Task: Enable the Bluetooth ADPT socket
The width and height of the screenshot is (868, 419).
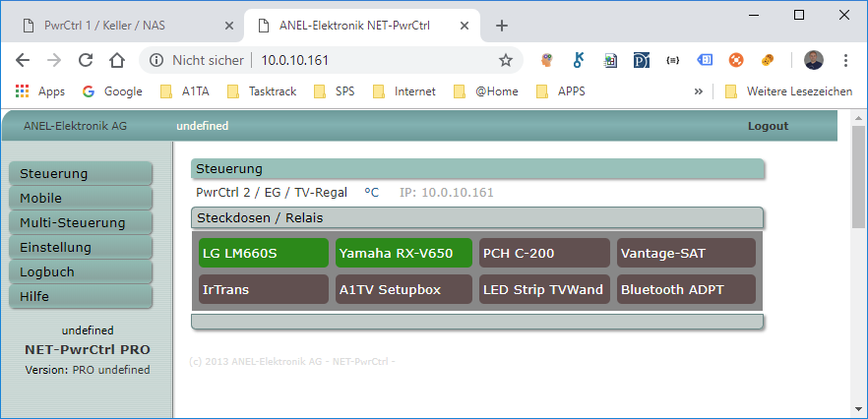Action: tap(686, 289)
